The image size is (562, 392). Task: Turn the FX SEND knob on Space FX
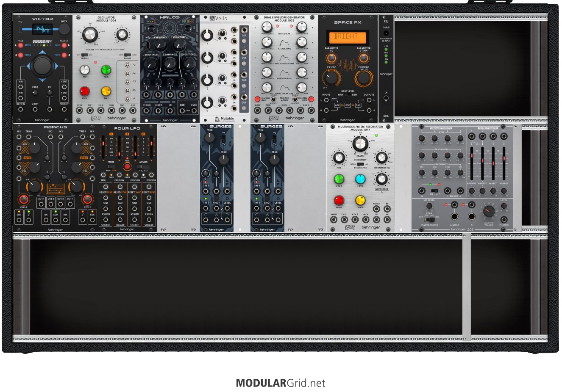tap(331, 77)
